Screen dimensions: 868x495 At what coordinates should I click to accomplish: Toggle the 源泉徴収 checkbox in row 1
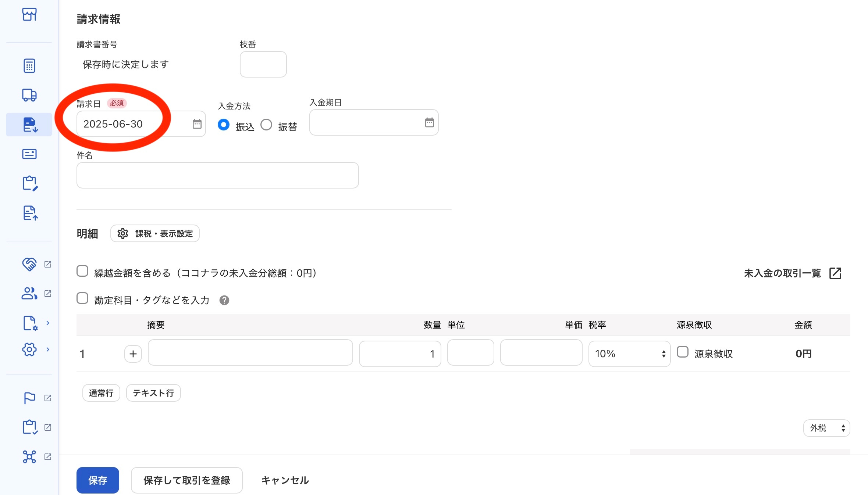683,352
